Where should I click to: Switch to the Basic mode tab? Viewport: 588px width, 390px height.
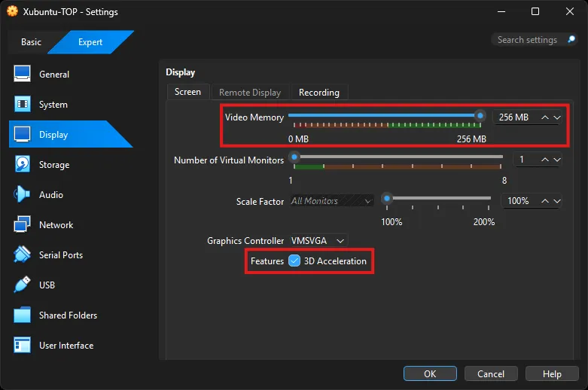(x=31, y=42)
